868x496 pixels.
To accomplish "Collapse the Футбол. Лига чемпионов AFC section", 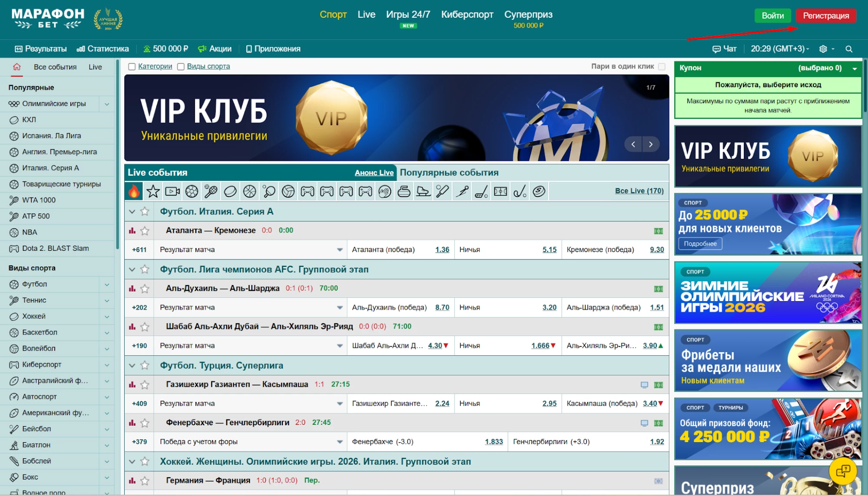I will (x=132, y=269).
